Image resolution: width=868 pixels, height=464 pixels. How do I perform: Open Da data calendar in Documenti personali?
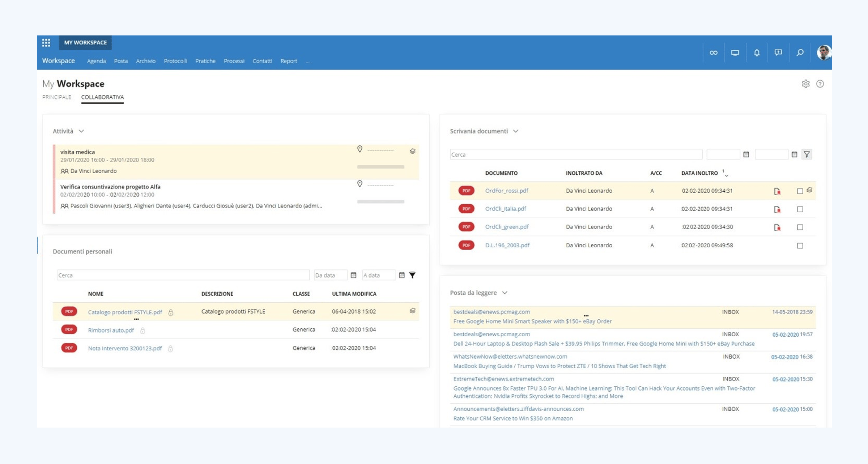pyautogui.click(x=353, y=275)
